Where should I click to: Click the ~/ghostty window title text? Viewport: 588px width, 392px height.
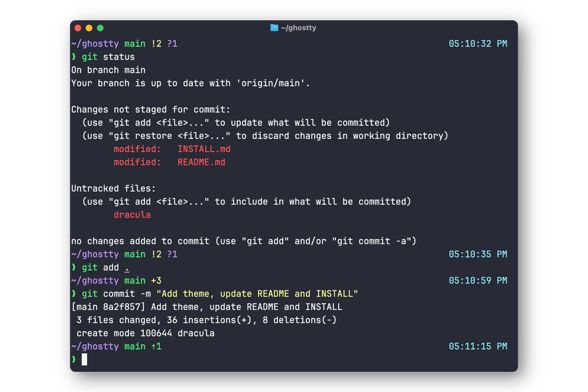tap(299, 28)
